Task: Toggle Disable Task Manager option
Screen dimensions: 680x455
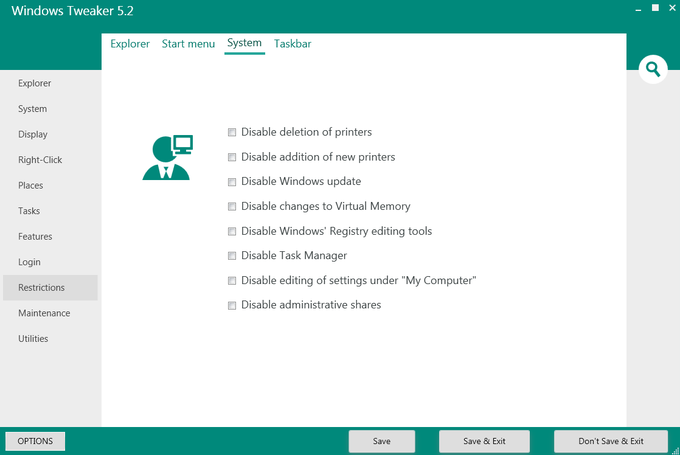Action: [x=232, y=256]
